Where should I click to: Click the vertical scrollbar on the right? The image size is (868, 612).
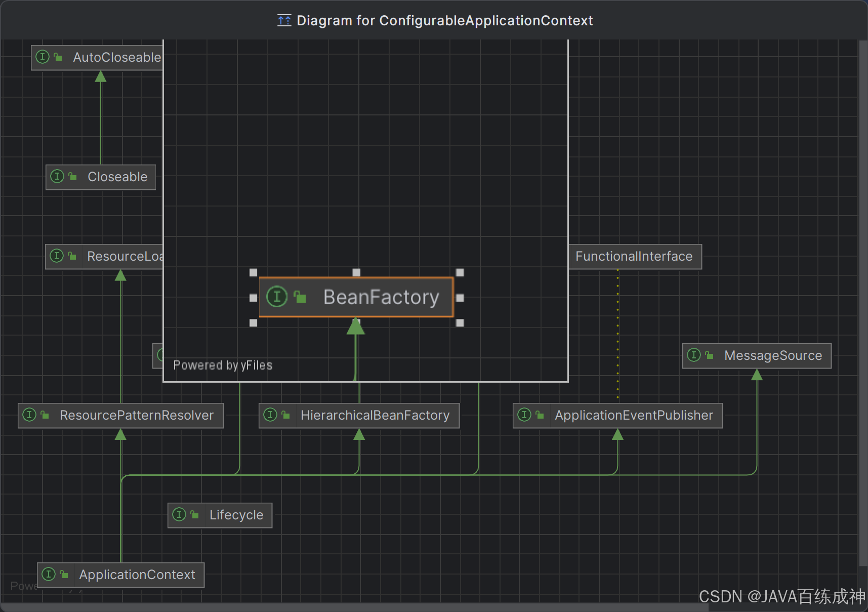tap(863, 303)
